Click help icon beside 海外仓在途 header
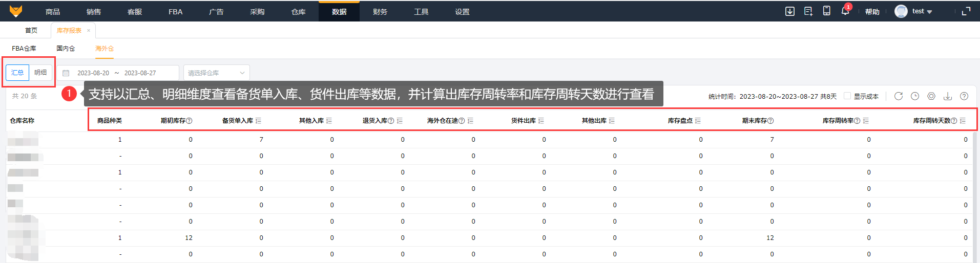The height and width of the screenshot is (263, 980). (462, 121)
